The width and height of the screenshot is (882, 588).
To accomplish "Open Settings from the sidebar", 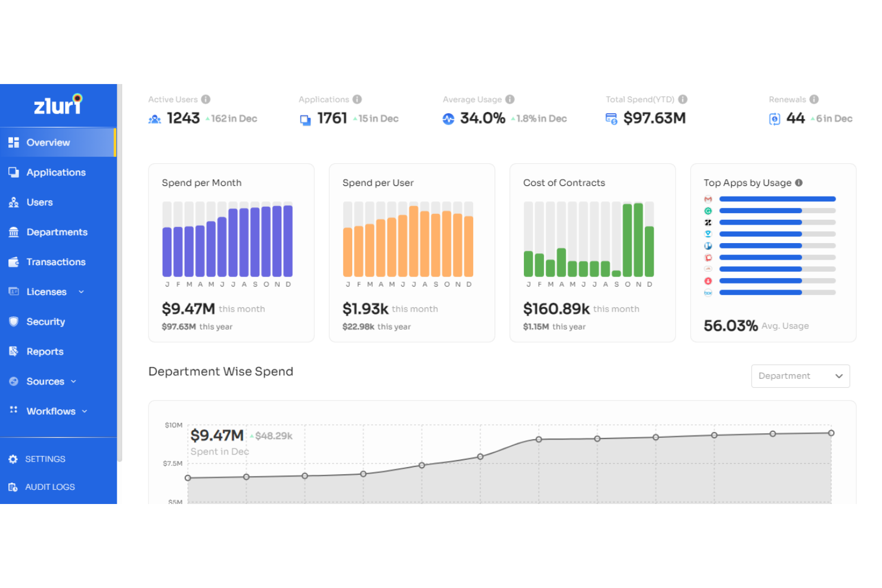I will 45,459.
